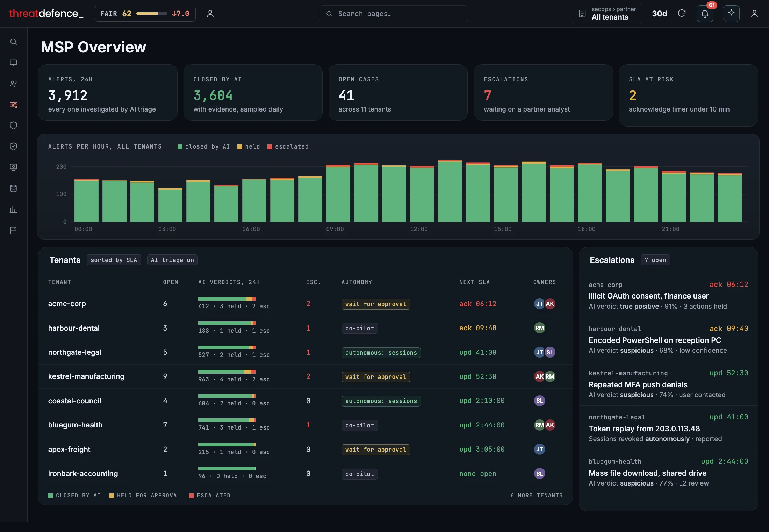Click the FAIR 62 score progress bar
This screenshot has height=532, width=769.
coord(152,14)
